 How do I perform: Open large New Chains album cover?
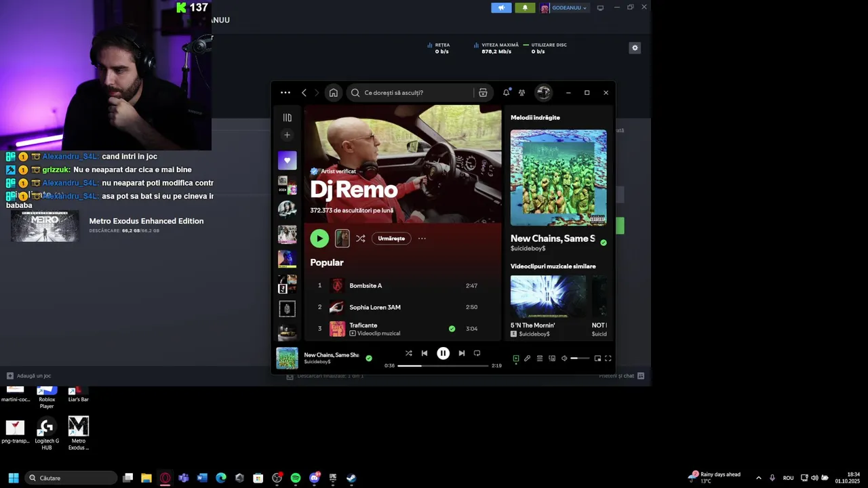(559, 178)
